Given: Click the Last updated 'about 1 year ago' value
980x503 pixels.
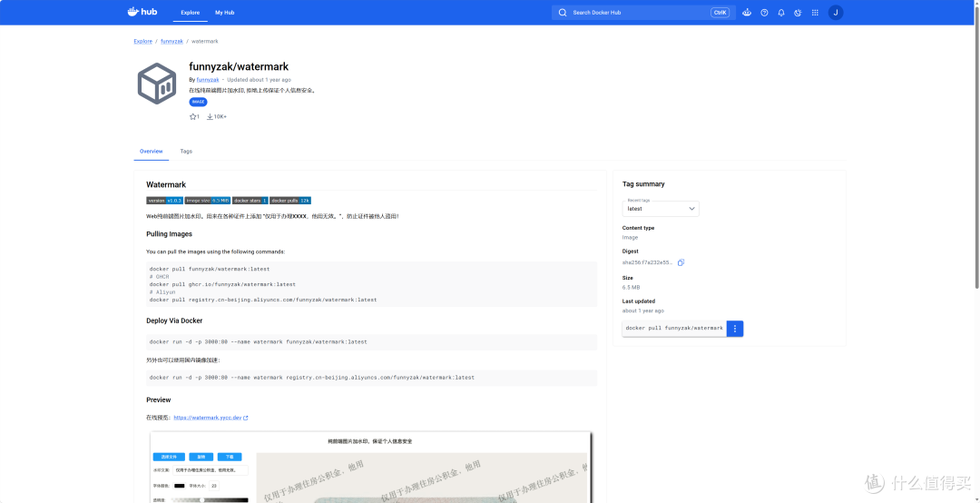Looking at the screenshot, I should pyautogui.click(x=643, y=311).
